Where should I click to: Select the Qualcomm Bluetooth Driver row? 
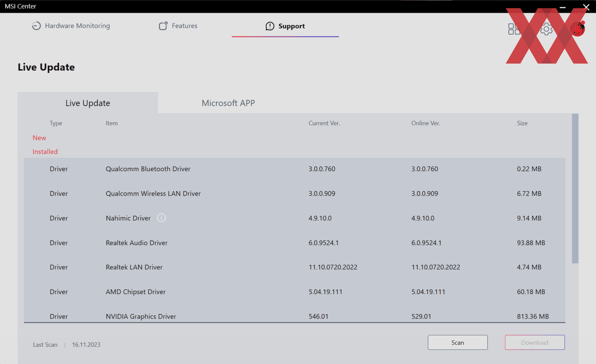click(295, 169)
